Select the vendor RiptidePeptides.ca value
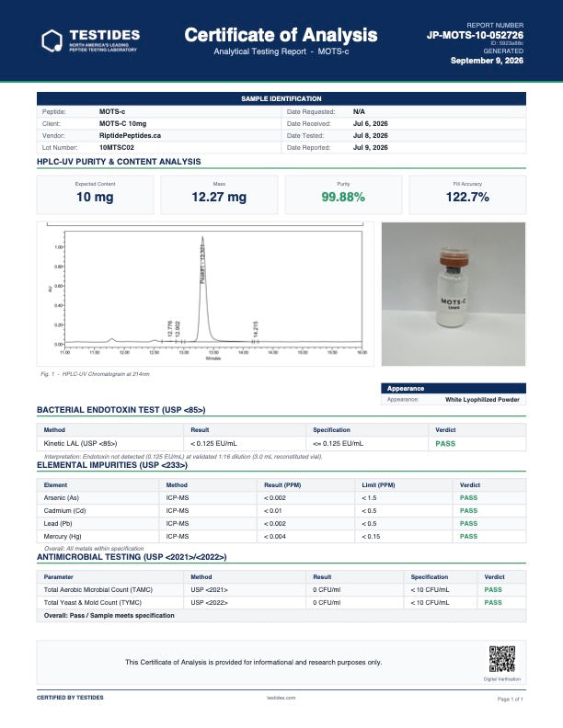Screen dimensions: 563x728 (x=130, y=135)
